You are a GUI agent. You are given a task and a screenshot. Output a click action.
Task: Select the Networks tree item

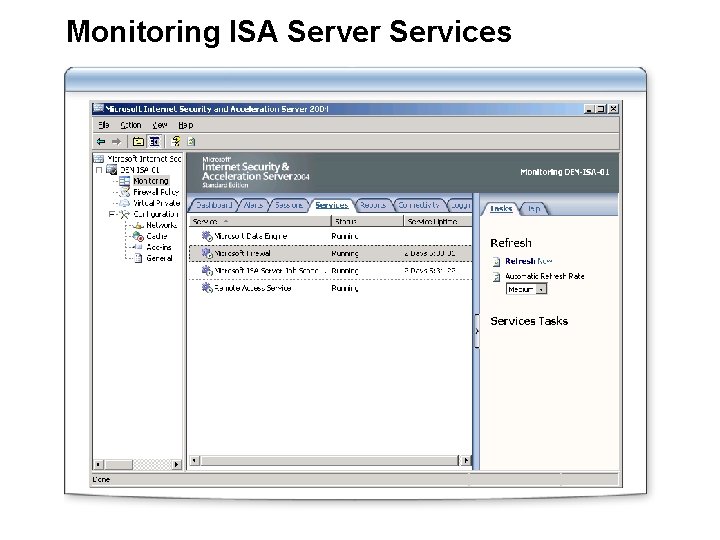click(x=161, y=225)
